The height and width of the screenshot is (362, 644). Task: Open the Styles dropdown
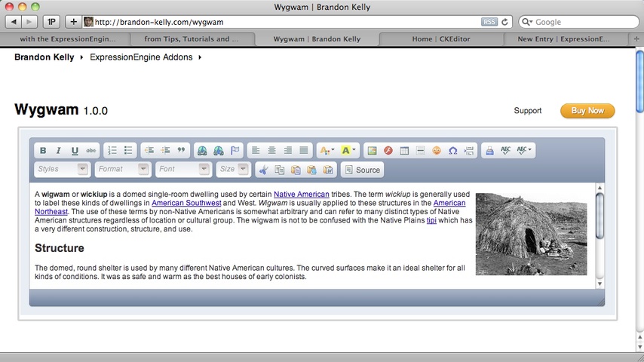coord(62,170)
